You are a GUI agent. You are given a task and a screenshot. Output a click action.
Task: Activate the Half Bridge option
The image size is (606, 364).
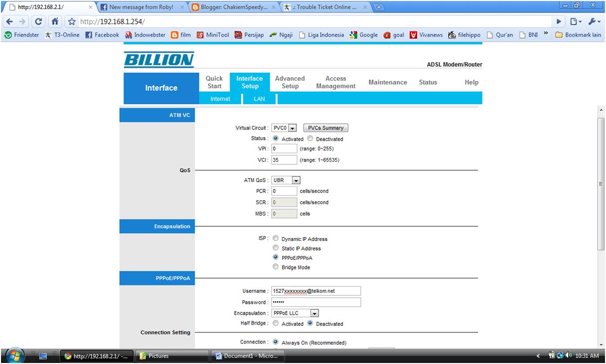tap(276, 323)
